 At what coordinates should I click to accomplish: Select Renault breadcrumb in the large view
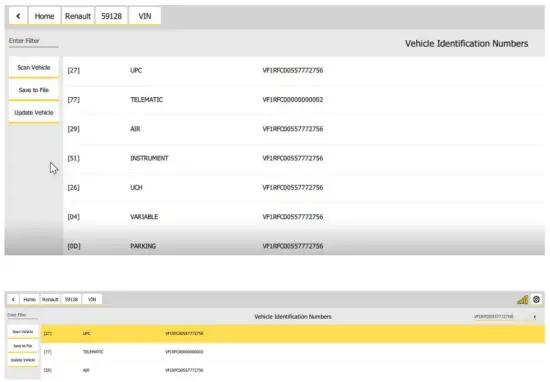click(78, 16)
